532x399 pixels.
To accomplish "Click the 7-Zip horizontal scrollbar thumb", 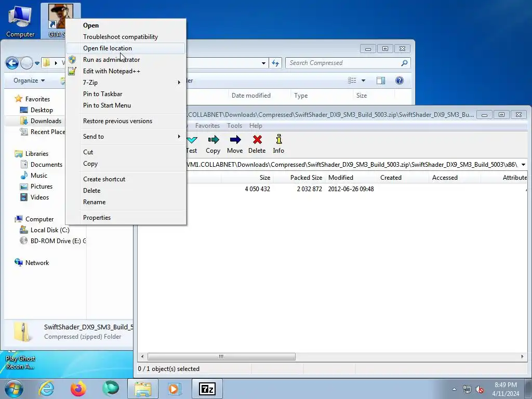I will coord(221,356).
